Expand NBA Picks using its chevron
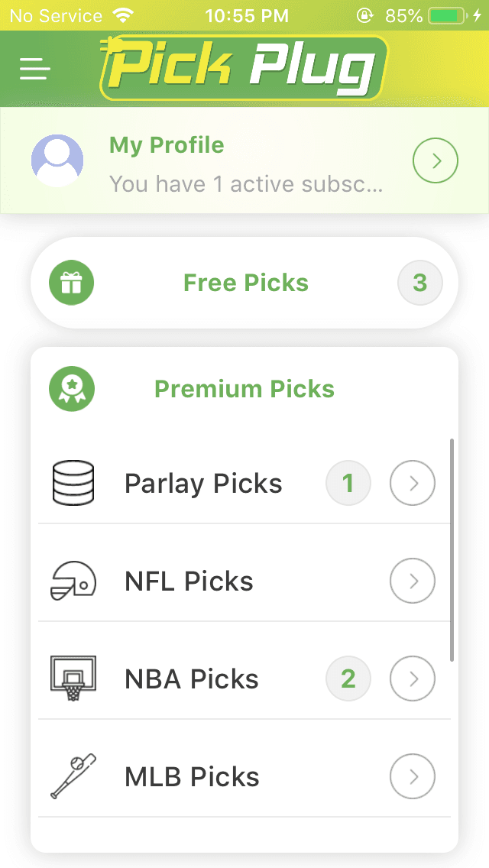The image size is (489, 868). click(x=413, y=679)
